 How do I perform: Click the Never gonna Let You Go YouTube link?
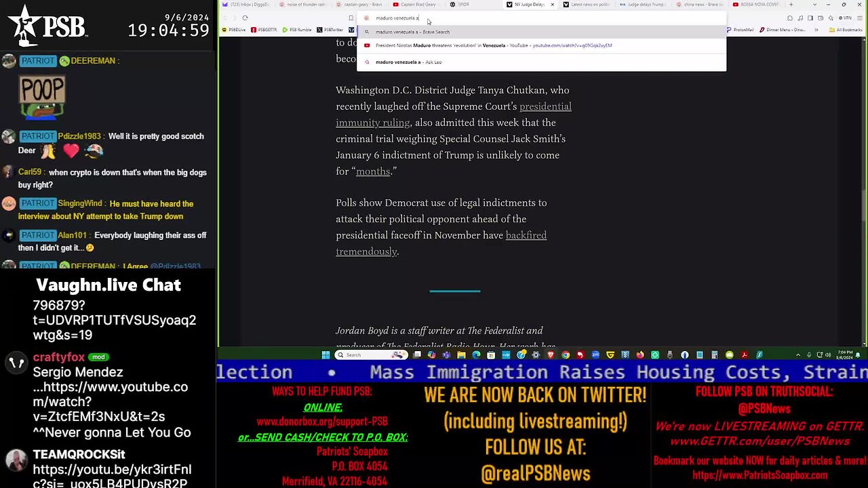(110, 402)
